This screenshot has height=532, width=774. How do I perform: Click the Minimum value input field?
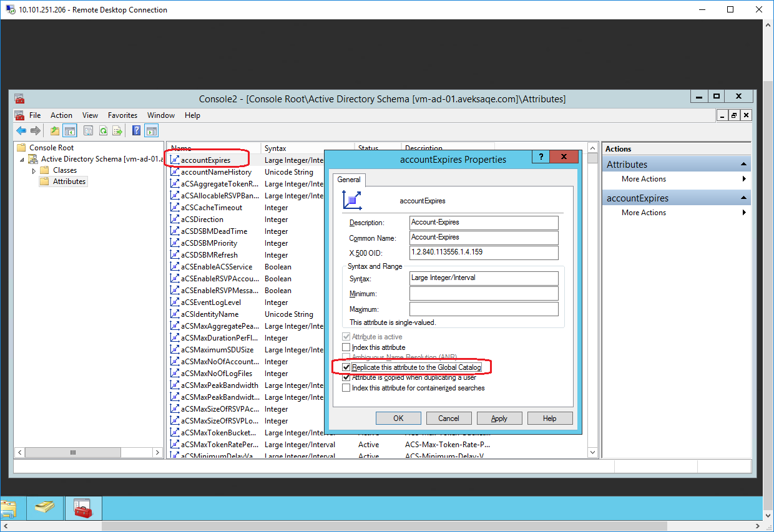tap(484, 294)
